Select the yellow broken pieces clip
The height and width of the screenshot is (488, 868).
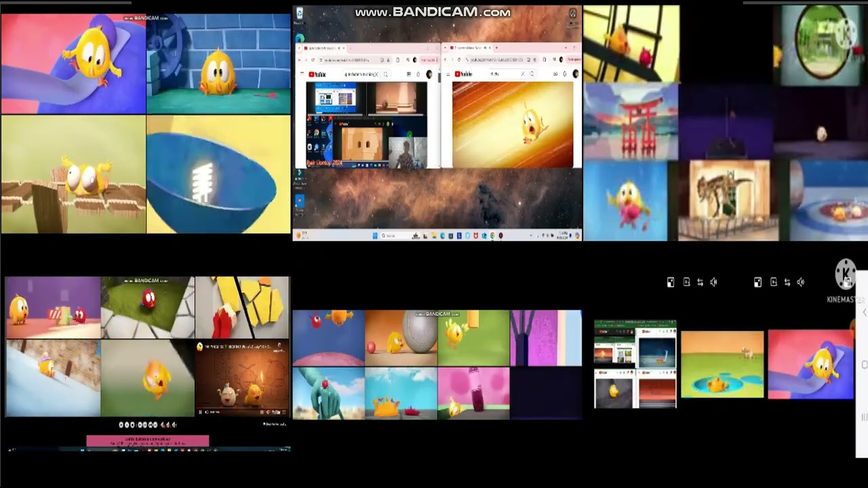coord(242,307)
